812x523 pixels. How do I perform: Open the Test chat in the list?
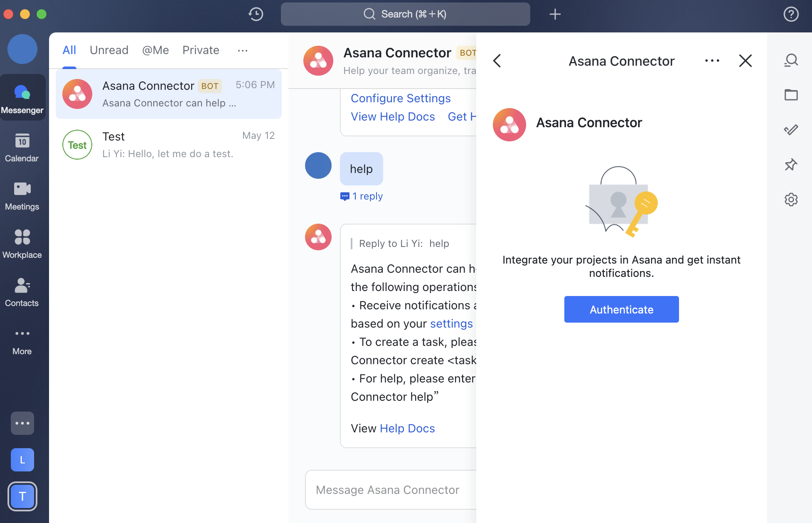tap(169, 145)
